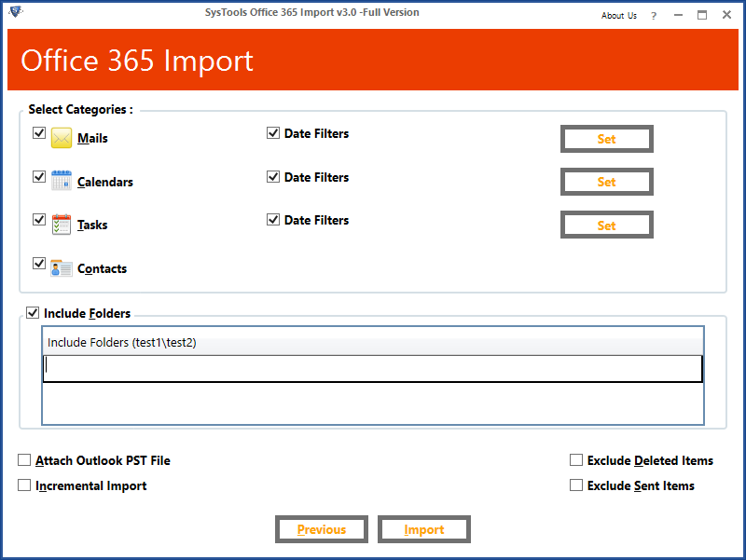Screen dimensions: 746x560
Task: Click the Contacts label text
Action: [x=103, y=268]
